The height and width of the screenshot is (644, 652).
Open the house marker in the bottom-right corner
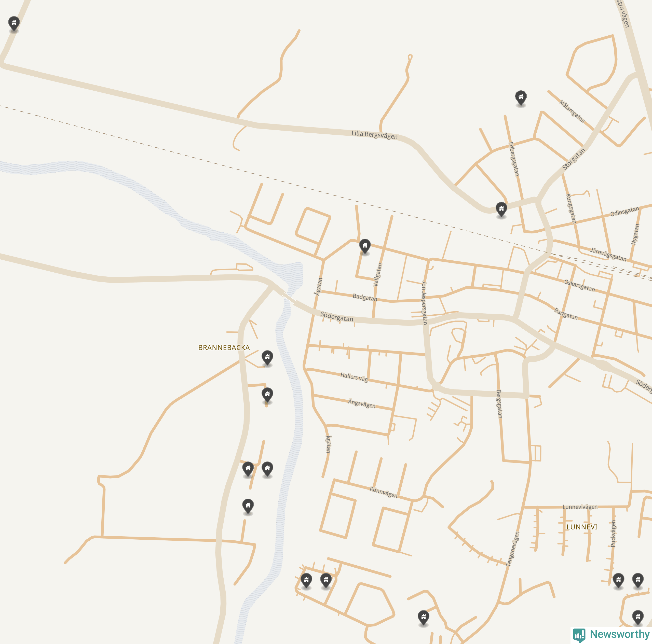(x=638, y=618)
